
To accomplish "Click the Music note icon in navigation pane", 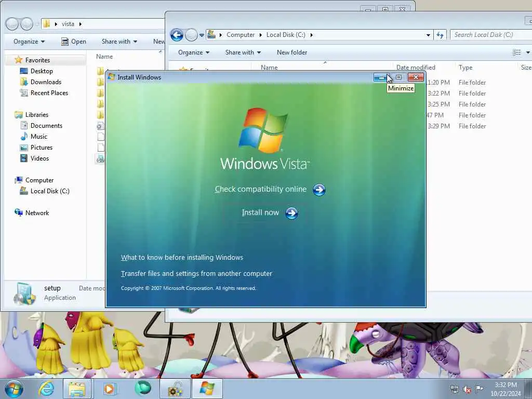I will (24, 137).
